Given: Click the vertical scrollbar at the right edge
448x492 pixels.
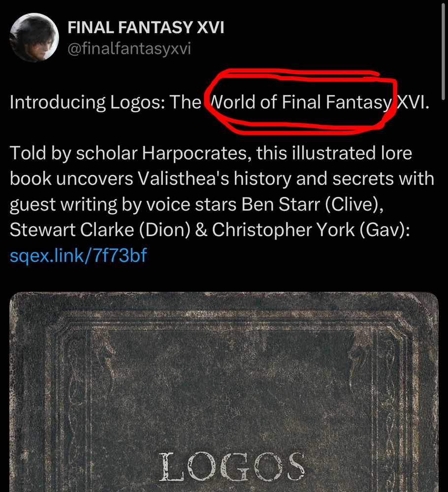Looking at the screenshot, I should click(443, 52).
